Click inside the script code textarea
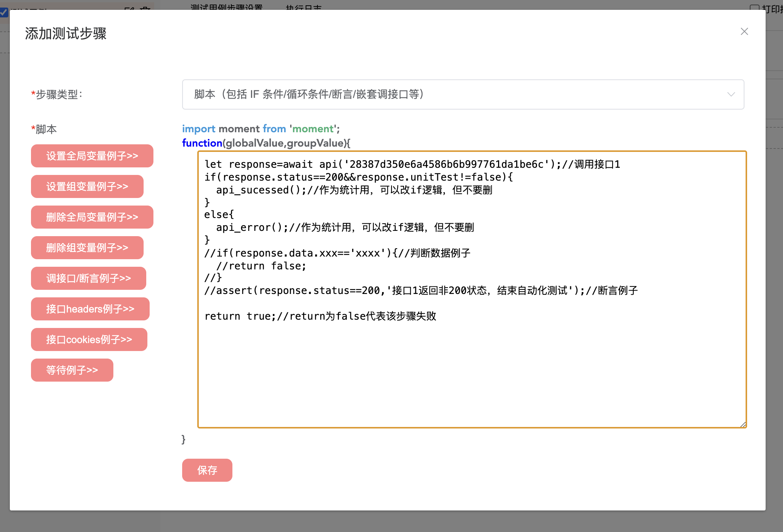The image size is (783, 532). [x=472, y=289]
